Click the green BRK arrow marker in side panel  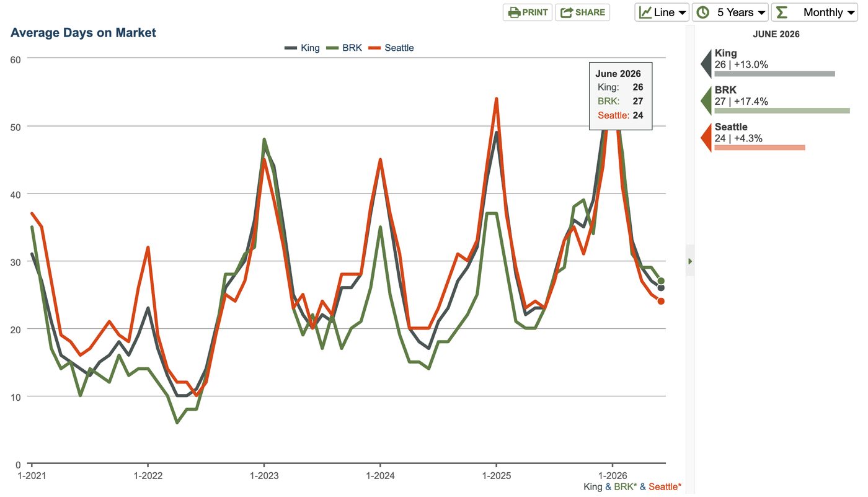706,101
